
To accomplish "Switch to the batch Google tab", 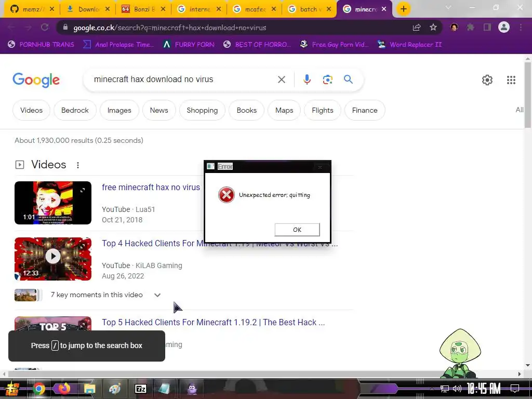I will tap(310, 9).
